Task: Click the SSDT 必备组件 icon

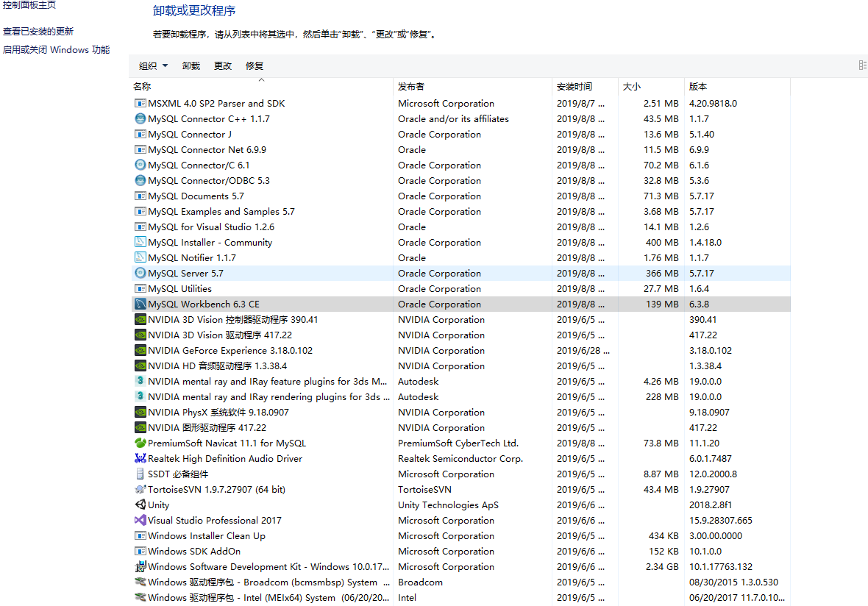Action: click(x=140, y=474)
